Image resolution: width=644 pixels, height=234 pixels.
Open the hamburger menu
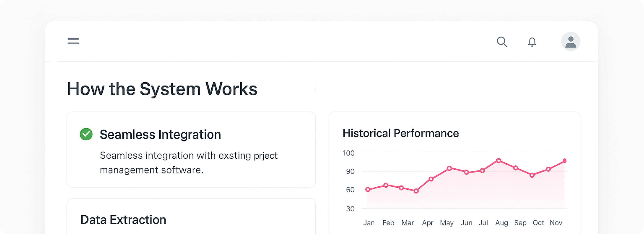(73, 41)
